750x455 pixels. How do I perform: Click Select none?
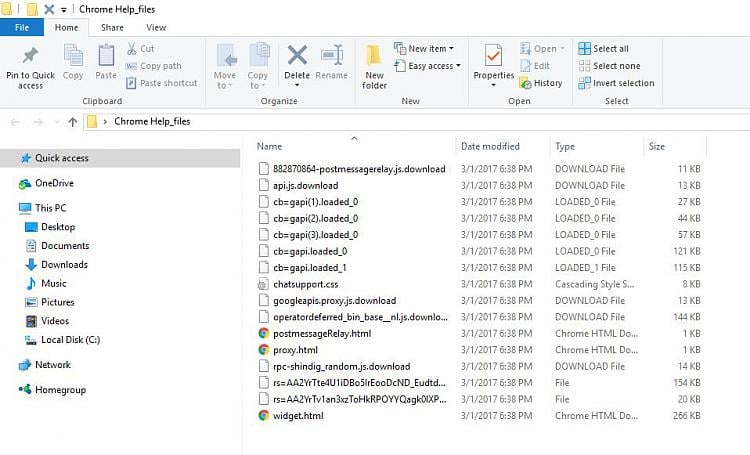pos(609,66)
